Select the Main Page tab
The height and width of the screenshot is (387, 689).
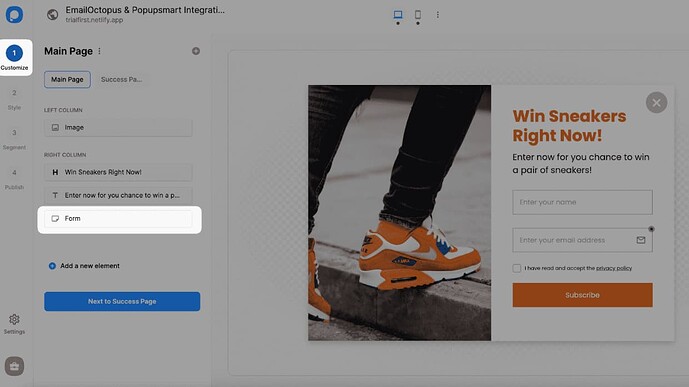pos(67,80)
